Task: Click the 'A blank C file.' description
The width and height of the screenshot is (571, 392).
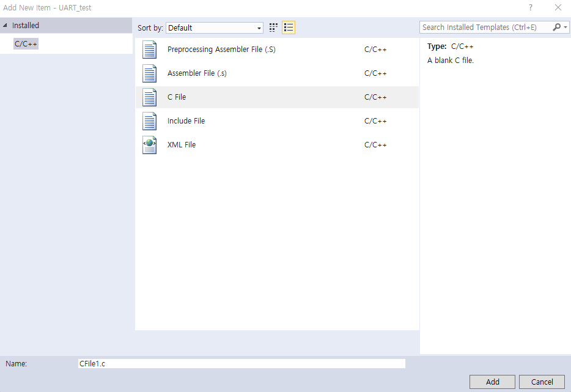Action: 451,61
